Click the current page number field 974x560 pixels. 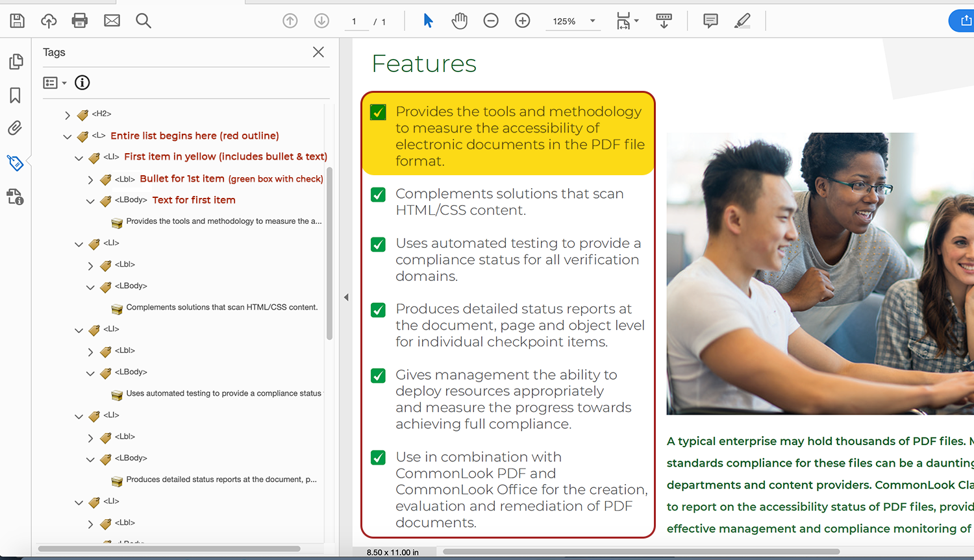[x=355, y=21]
